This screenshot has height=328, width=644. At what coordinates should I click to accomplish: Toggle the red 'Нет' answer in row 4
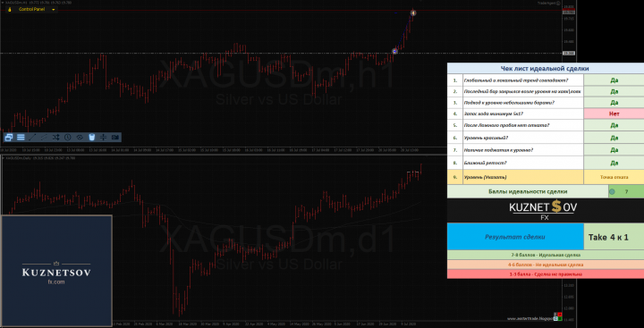(x=614, y=114)
